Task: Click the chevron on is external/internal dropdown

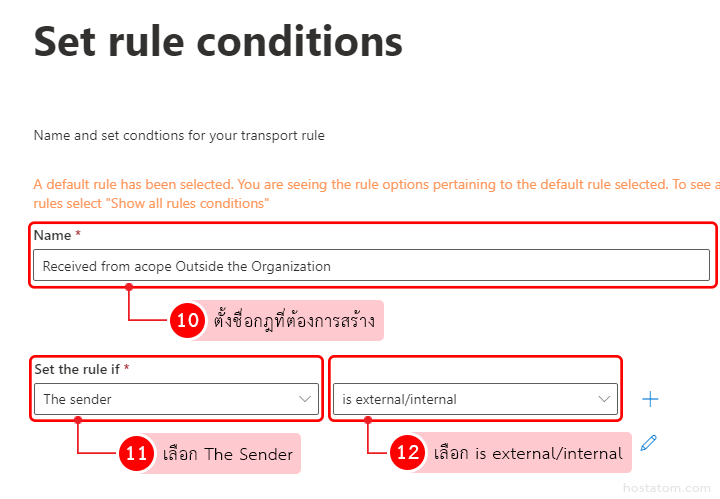Action: [604, 399]
